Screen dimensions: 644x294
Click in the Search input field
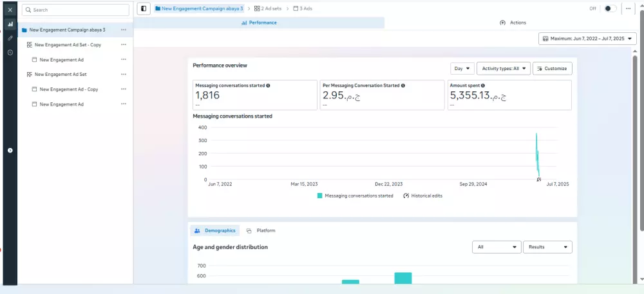(75, 10)
